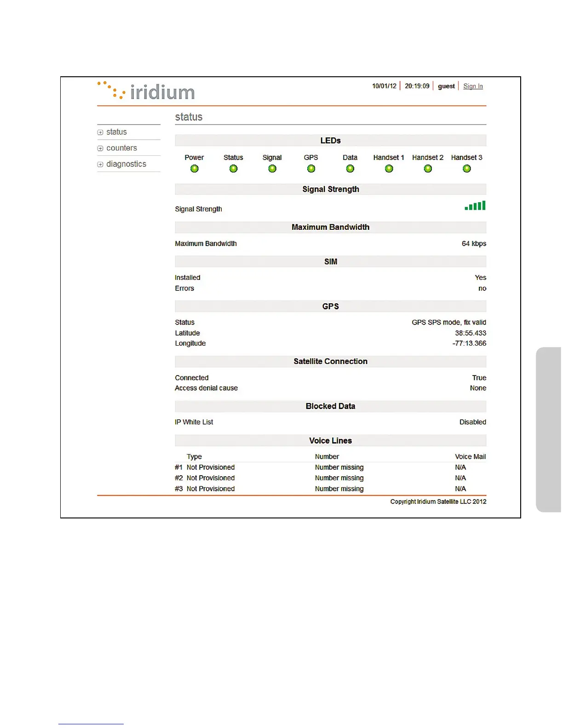Click the green signal strength bars
This screenshot has height=728, width=563.
click(475, 205)
